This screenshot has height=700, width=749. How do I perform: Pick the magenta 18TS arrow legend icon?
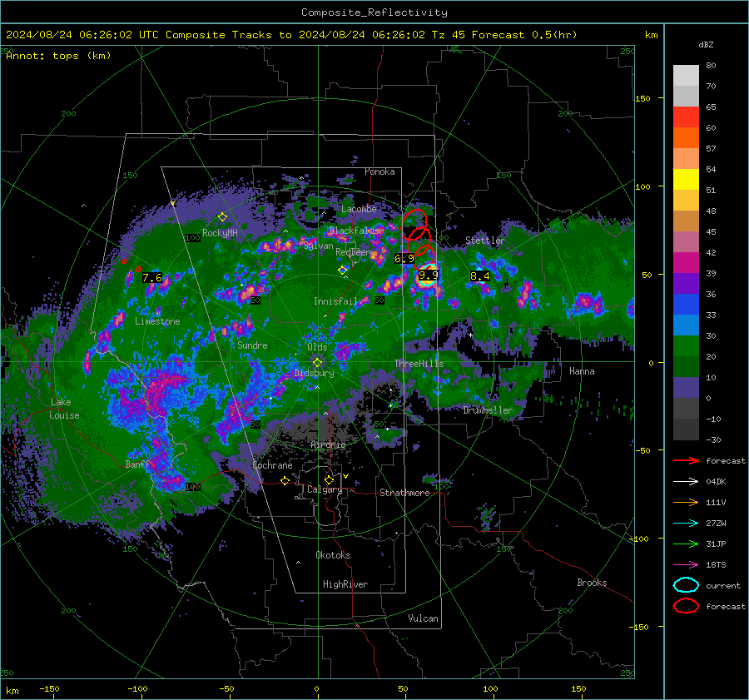tap(686, 565)
